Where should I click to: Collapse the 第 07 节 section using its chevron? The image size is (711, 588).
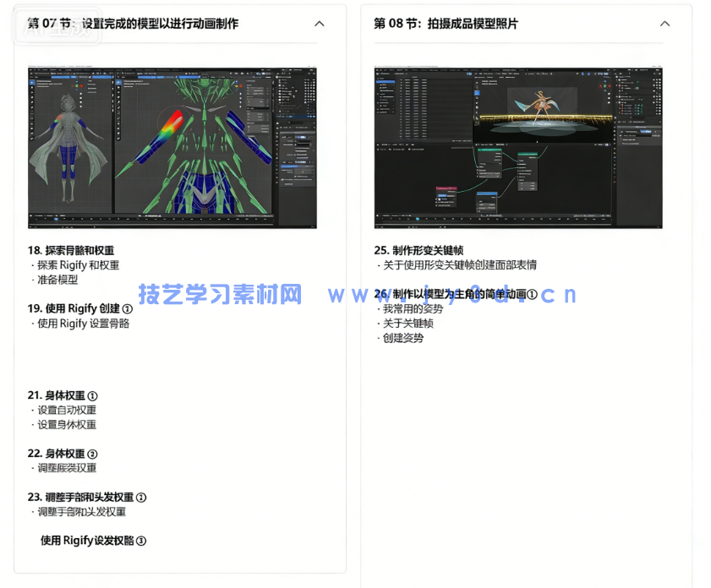(x=320, y=24)
